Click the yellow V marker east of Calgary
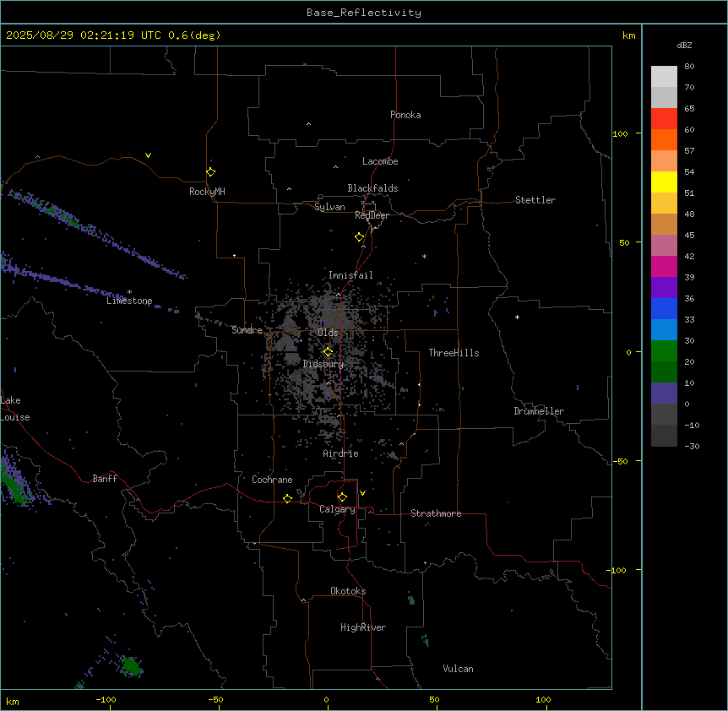Viewport: 728px width, 711px height. click(362, 493)
